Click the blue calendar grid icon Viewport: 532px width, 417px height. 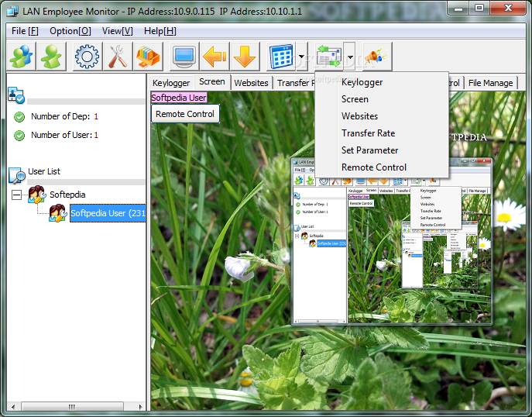(281, 56)
